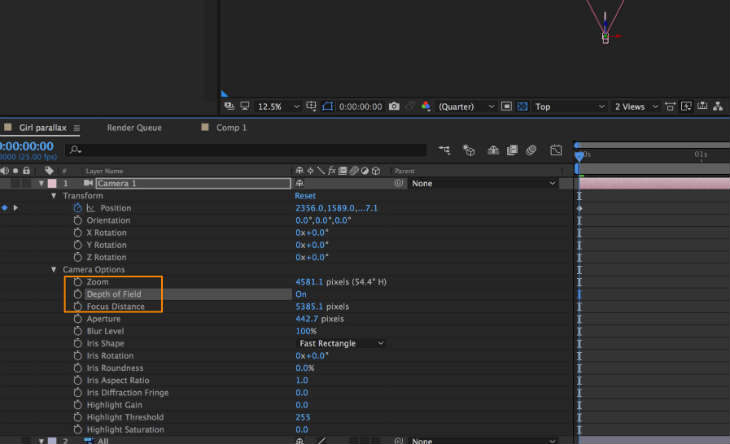This screenshot has height=444, width=730.
Task: Open the 2 Views layout dropdown
Action: tap(635, 107)
